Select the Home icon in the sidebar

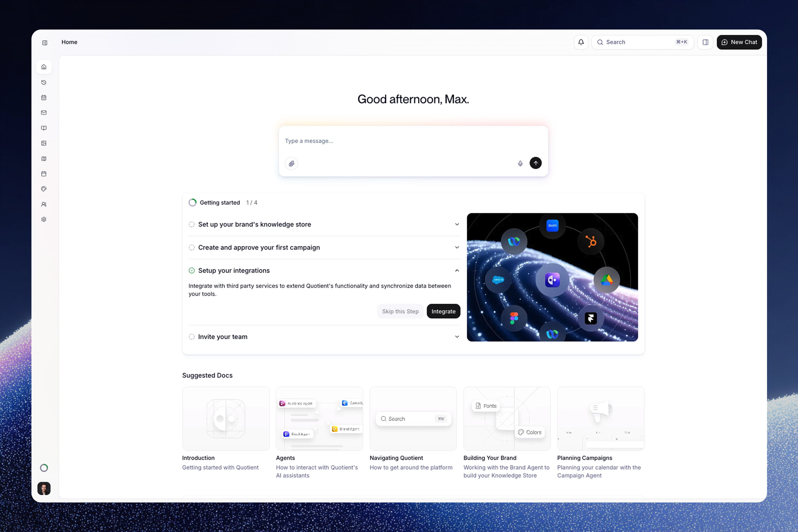[x=44, y=67]
